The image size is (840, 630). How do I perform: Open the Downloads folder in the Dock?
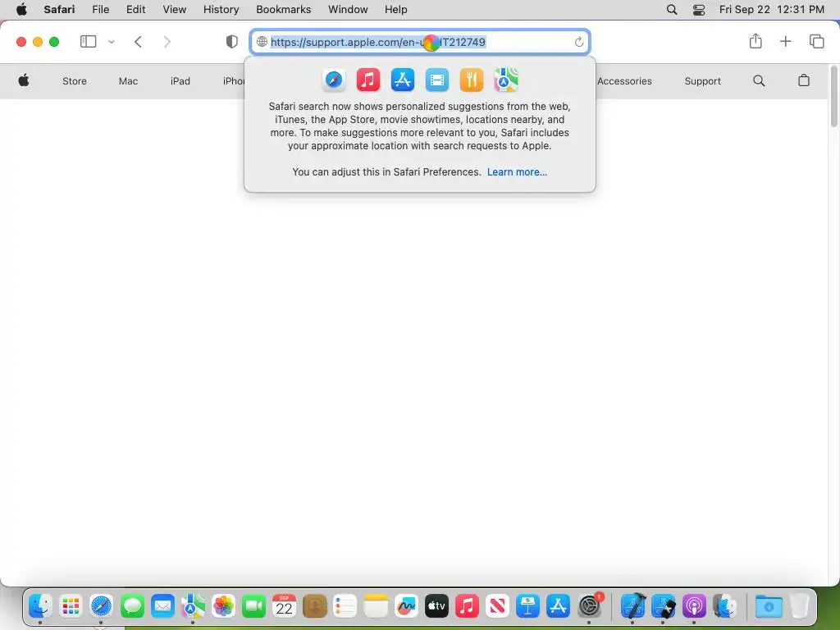click(x=768, y=606)
